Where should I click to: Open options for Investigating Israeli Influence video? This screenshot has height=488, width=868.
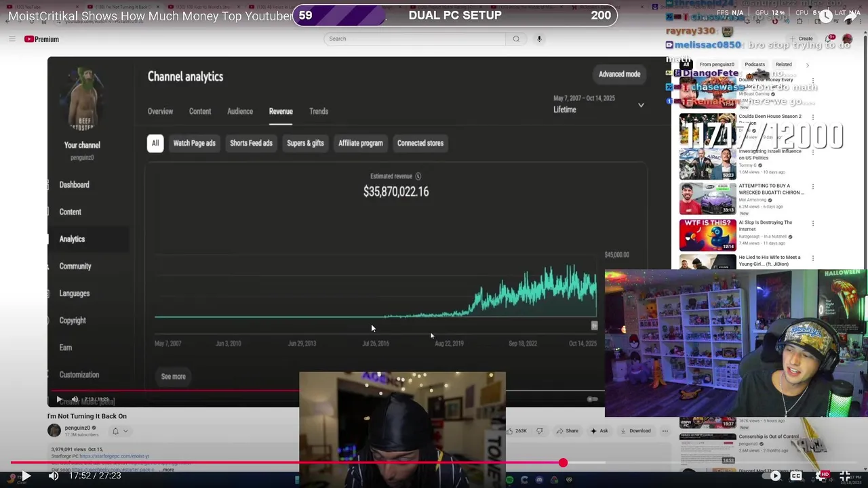812,151
